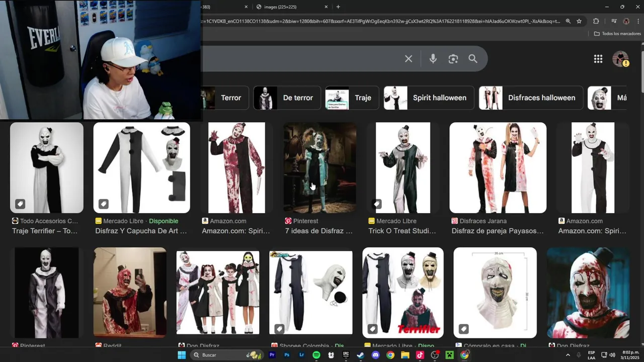Select the 'Disfraces halloween' filter chip

click(x=531, y=98)
